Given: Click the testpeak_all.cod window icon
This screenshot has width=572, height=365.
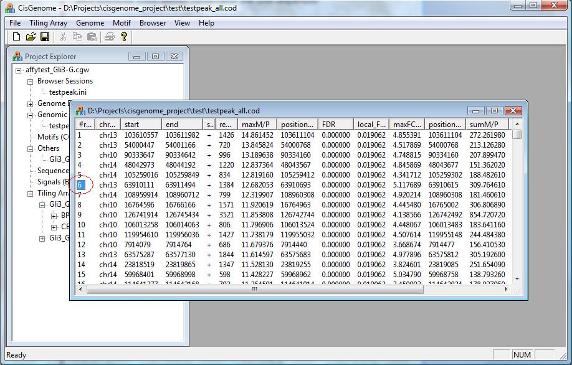Looking at the screenshot, I should 80,110.
